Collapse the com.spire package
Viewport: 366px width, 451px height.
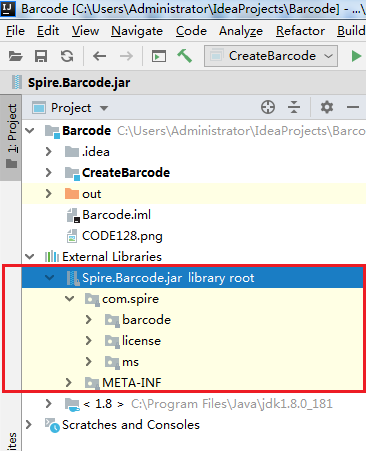tap(69, 299)
